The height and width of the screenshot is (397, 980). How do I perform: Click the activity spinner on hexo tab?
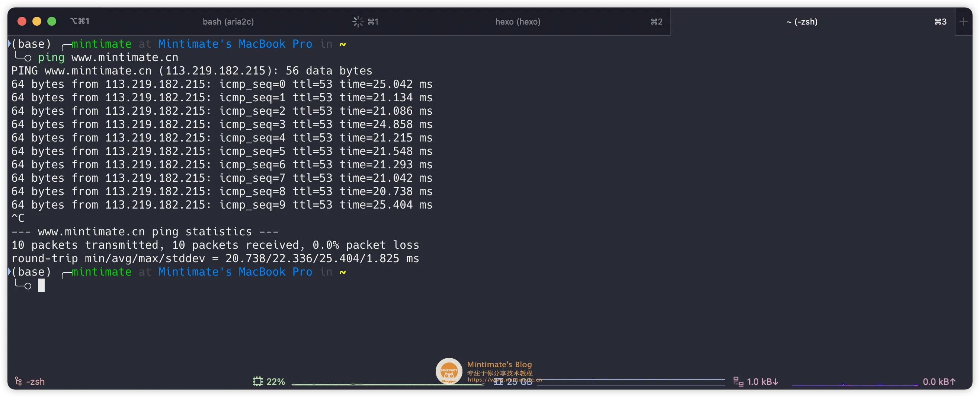click(358, 22)
